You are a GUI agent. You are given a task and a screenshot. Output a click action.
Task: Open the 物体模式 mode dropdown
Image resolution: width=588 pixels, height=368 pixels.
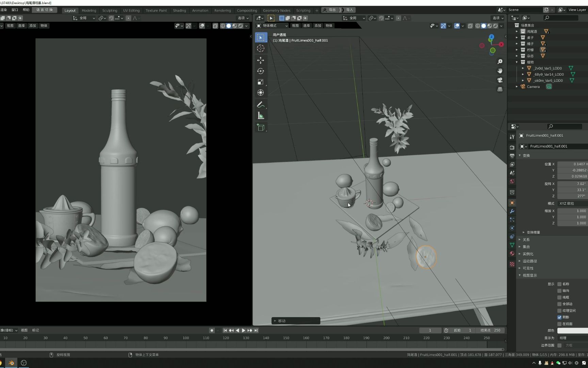tap(272, 26)
